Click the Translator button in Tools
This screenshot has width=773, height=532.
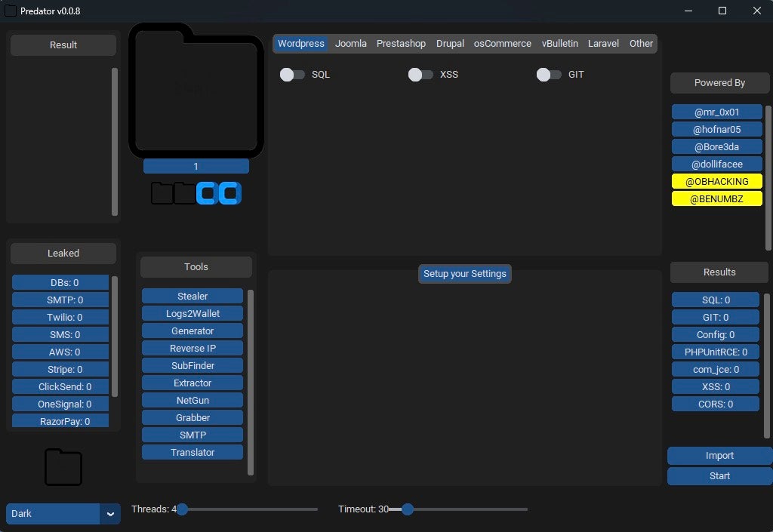tap(192, 453)
